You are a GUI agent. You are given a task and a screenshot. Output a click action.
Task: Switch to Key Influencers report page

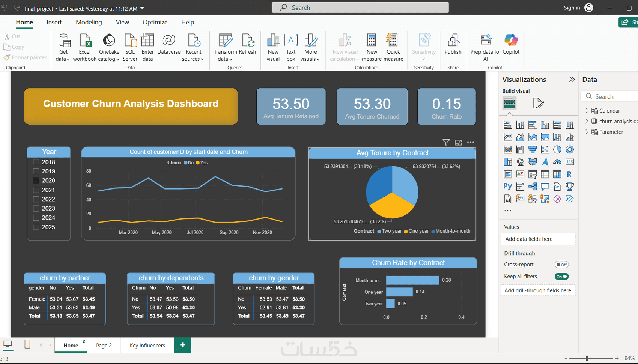[147, 346]
